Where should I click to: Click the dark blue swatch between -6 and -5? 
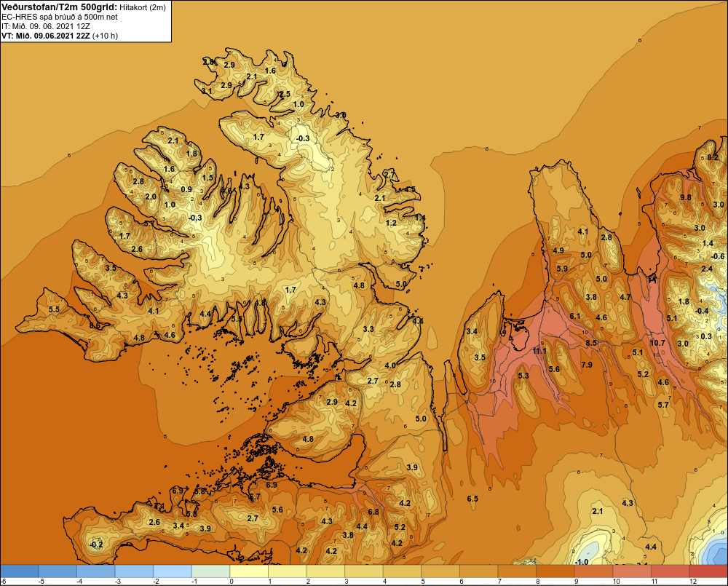click(19, 571)
